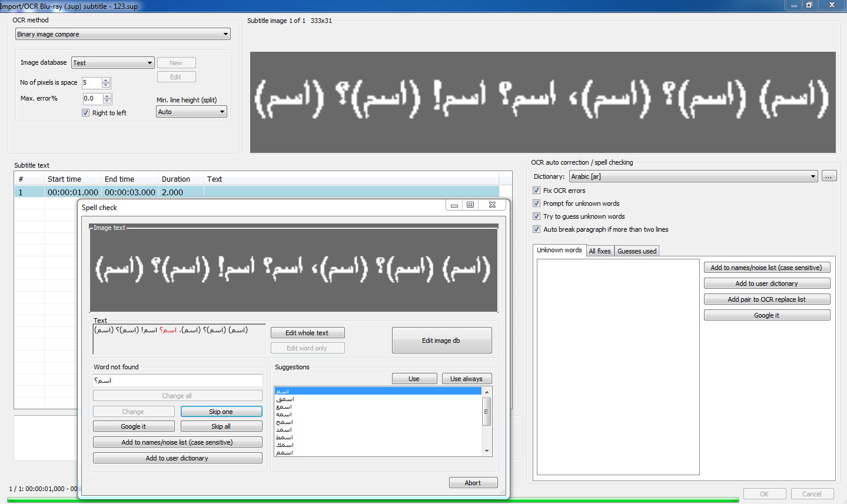The height and width of the screenshot is (504, 847).
Task: Toggle Prompt for unknown words checkbox
Action: coord(536,203)
